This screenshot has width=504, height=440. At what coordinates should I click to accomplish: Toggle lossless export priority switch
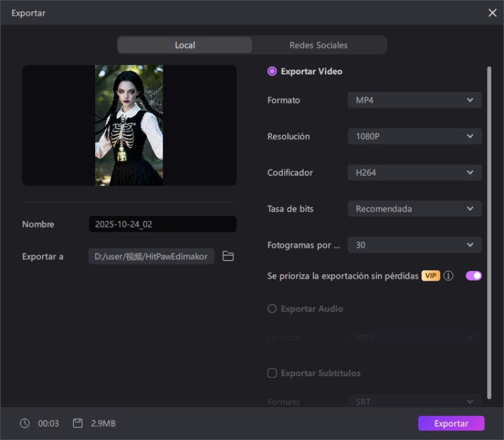pyautogui.click(x=473, y=275)
